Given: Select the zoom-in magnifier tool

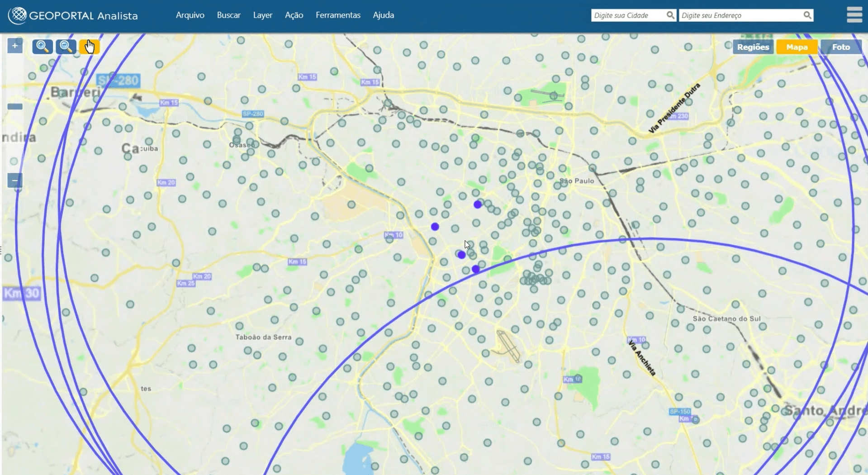Looking at the screenshot, I should (x=42, y=47).
